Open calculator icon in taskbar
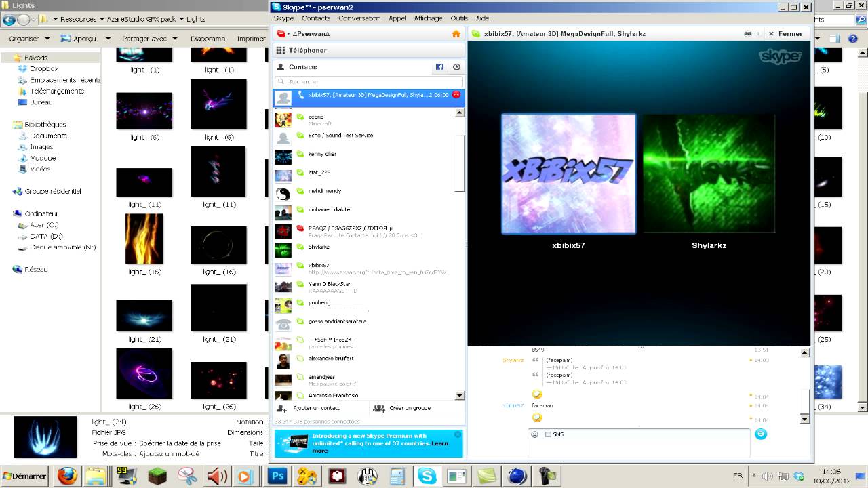Image resolution: width=868 pixels, height=488 pixels. point(397,476)
